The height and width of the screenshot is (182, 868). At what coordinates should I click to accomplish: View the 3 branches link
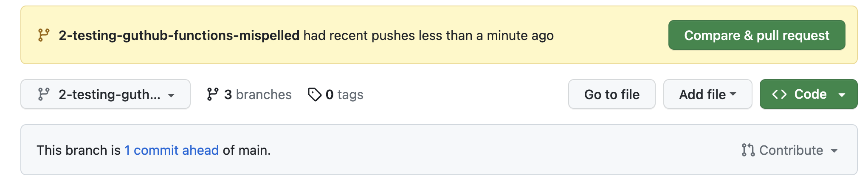[x=257, y=94]
